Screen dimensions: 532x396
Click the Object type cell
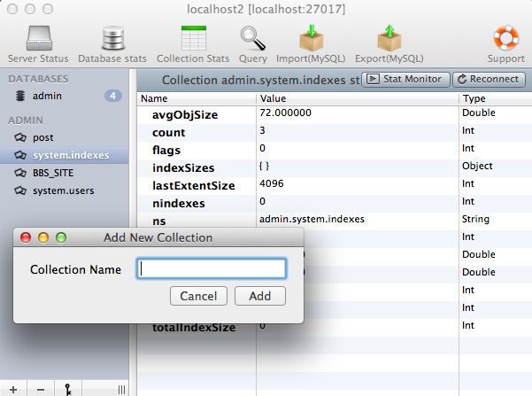477,166
